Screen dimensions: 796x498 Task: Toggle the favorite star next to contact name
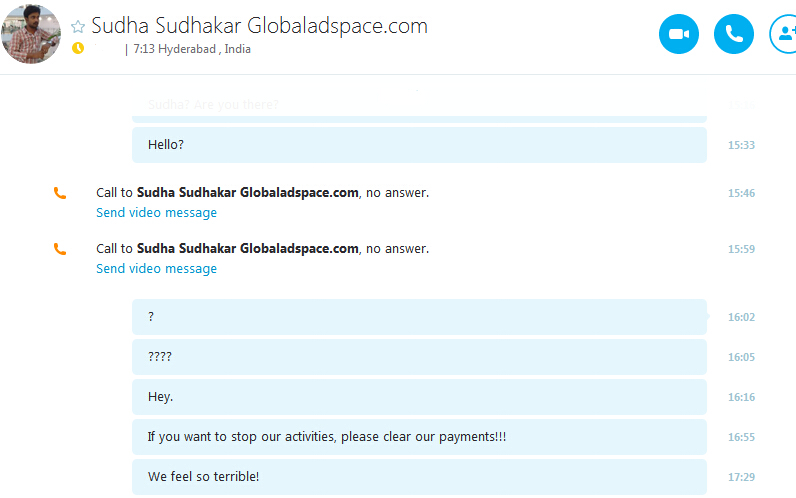tap(78, 26)
